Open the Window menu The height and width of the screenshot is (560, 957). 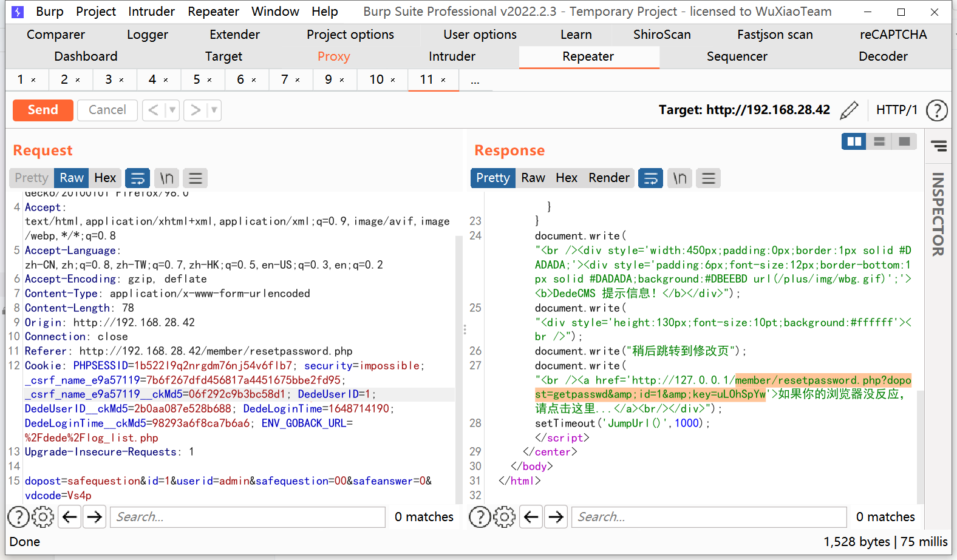(x=275, y=12)
